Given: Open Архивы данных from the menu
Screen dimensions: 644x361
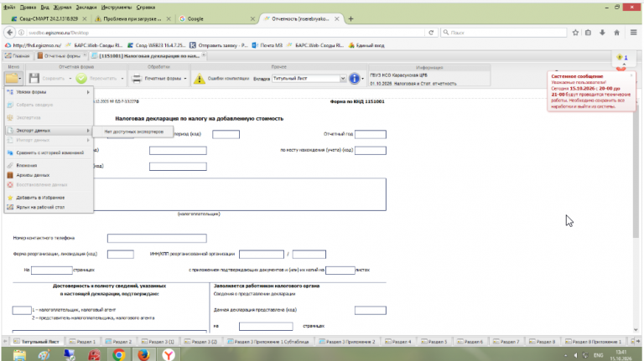Looking at the screenshot, I should pyautogui.click(x=49, y=175).
